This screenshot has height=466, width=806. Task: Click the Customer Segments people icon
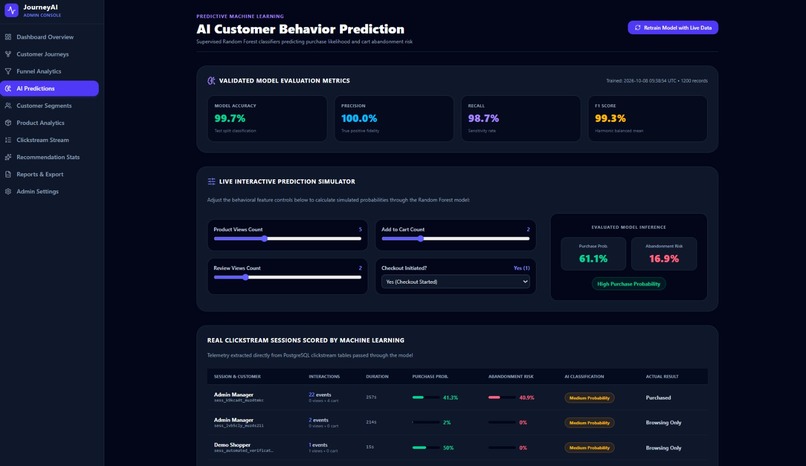coord(8,105)
